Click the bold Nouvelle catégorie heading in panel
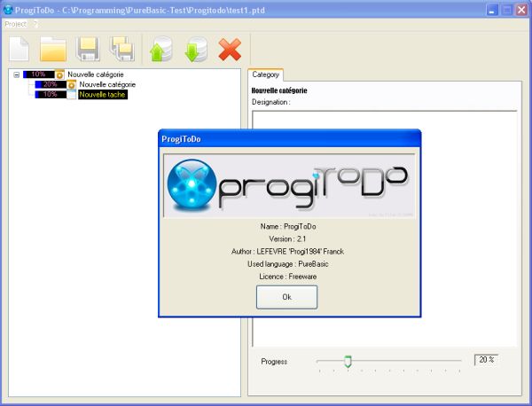Viewport: 532px width, 406px height. 279,90
